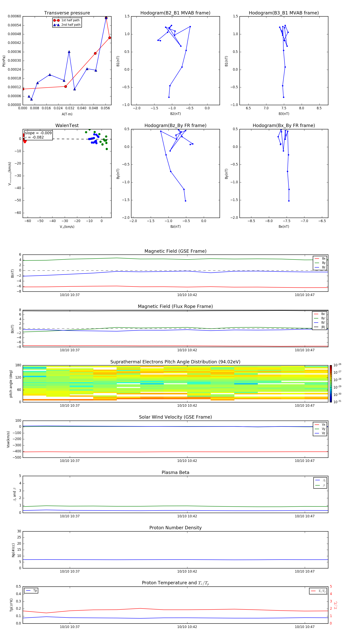Image resolution: width=351 pixels, height=644 pixels.
Task: Click the 'Bz(nT)' x-axis label
Action: [175, 227]
